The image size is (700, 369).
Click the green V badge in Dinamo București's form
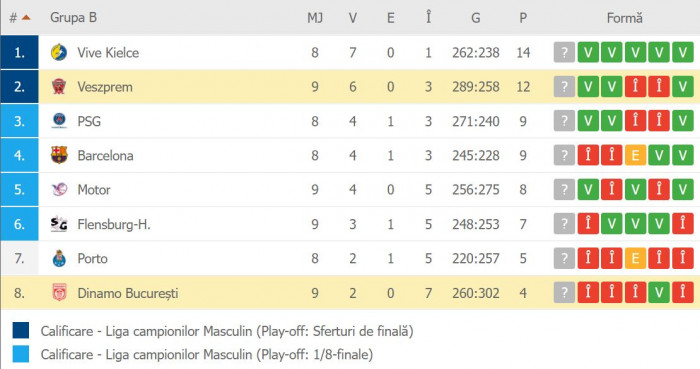[x=659, y=293]
